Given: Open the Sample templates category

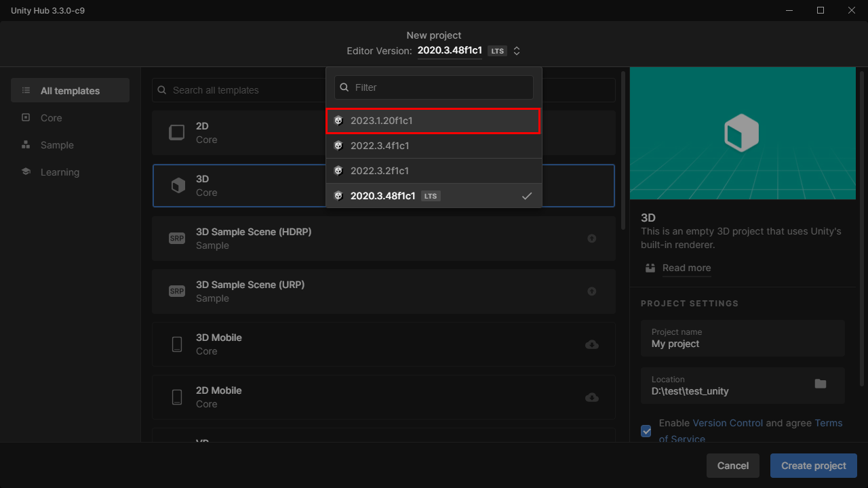Looking at the screenshot, I should coord(57,144).
